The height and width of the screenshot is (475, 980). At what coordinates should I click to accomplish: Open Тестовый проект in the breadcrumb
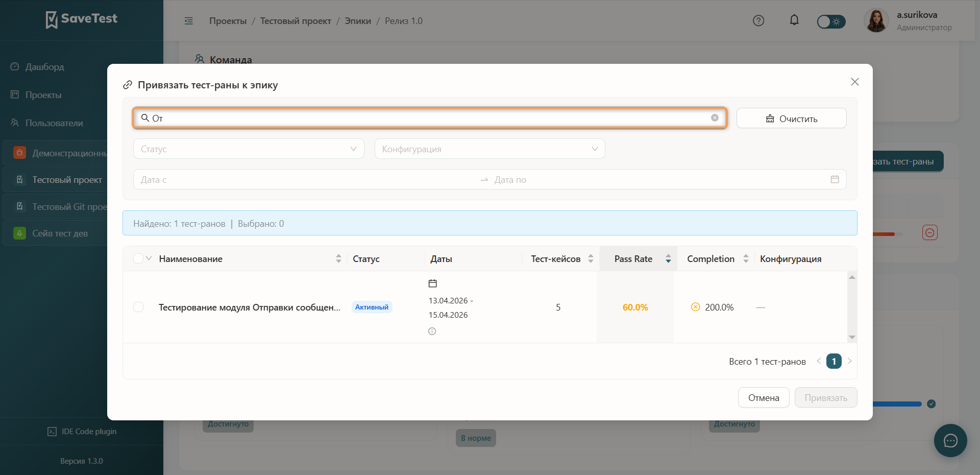[296, 21]
